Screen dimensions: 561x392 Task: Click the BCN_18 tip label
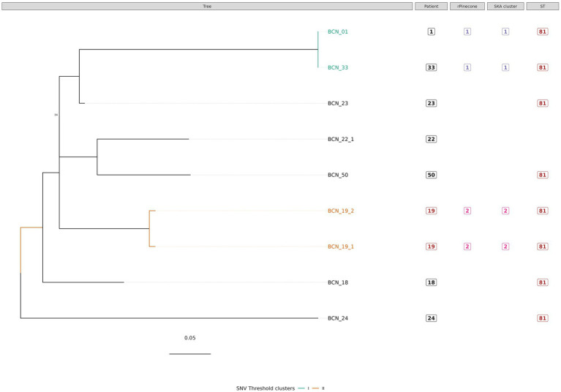(x=338, y=282)
